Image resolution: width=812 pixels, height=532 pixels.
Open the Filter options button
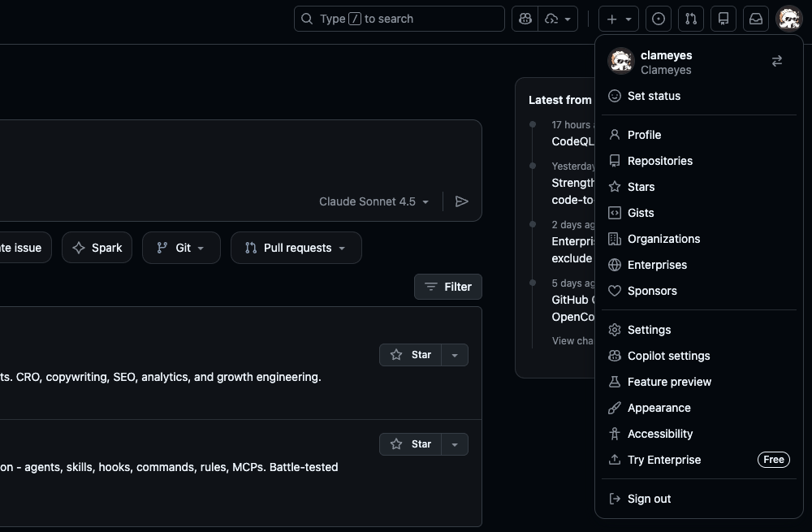click(447, 287)
